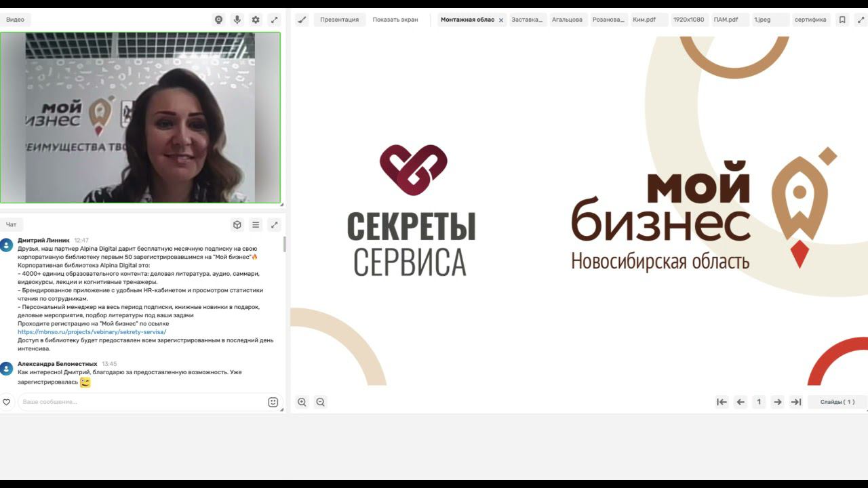Open the emoji picker in chat

coord(273,402)
